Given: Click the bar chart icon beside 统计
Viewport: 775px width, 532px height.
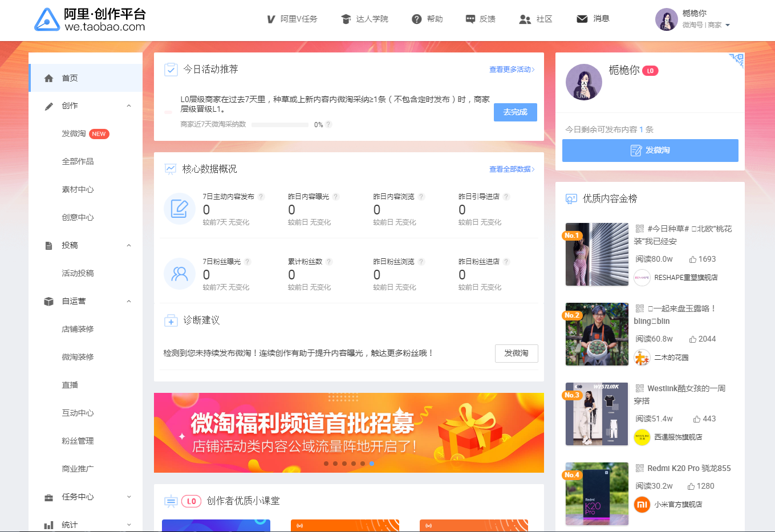Looking at the screenshot, I should pos(49,525).
